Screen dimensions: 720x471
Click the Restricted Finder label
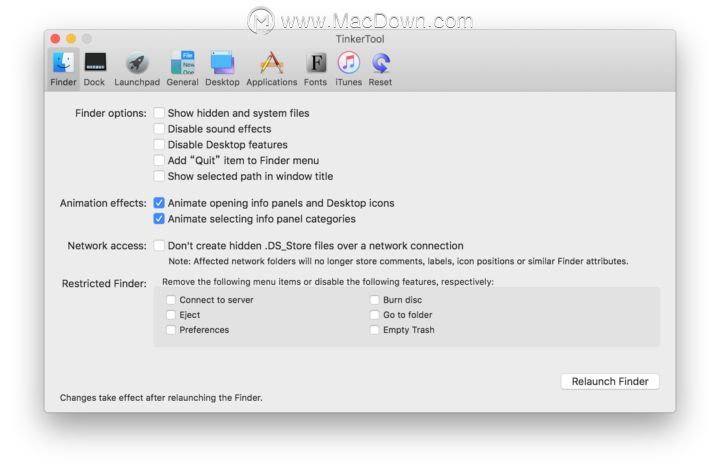point(104,284)
